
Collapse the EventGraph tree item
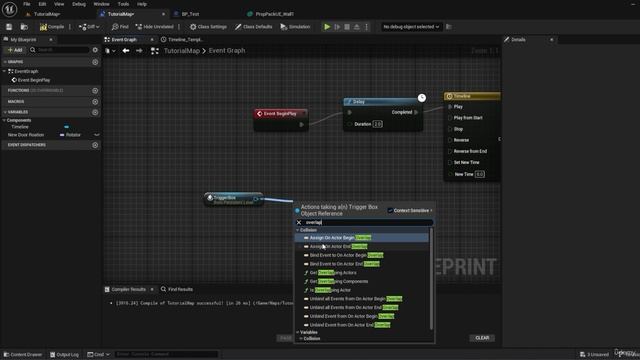pyautogui.click(x=4, y=71)
